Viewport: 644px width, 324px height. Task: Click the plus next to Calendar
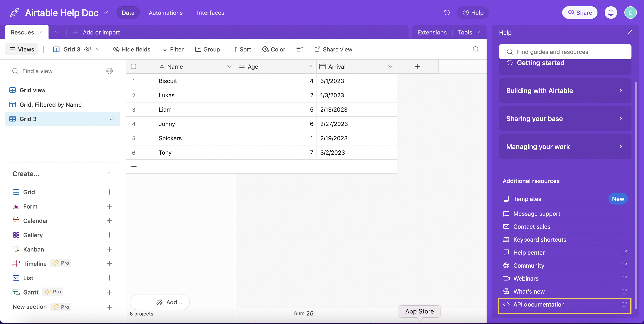pyautogui.click(x=110, y=220)
